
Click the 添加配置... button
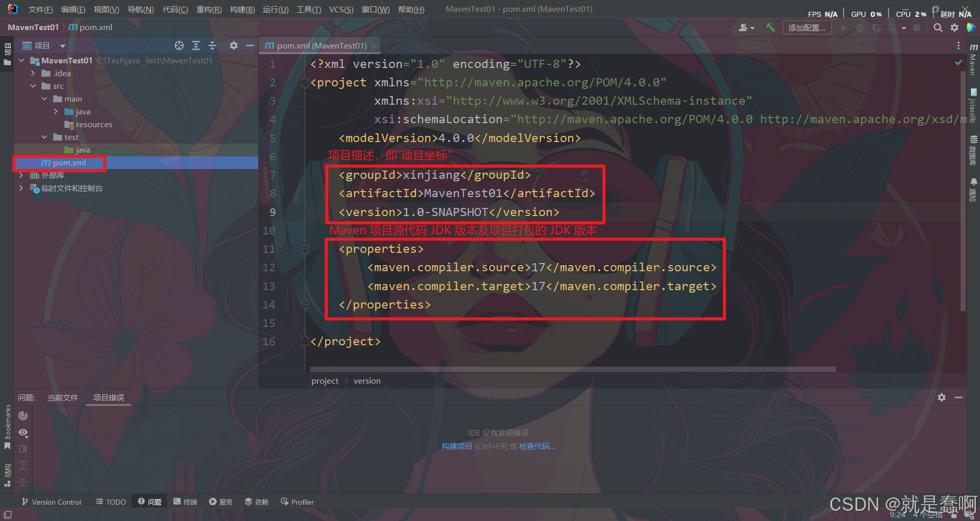click(x=806, y=28)
